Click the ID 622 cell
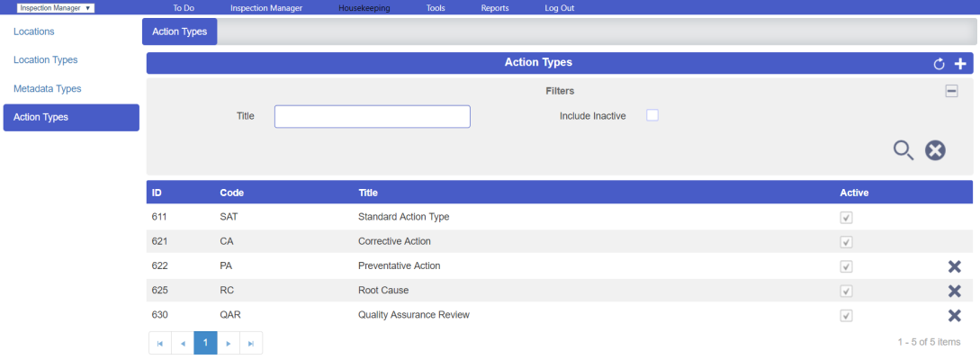The height and width of the screenshot is (360, 980). click(x=158, y=265)
